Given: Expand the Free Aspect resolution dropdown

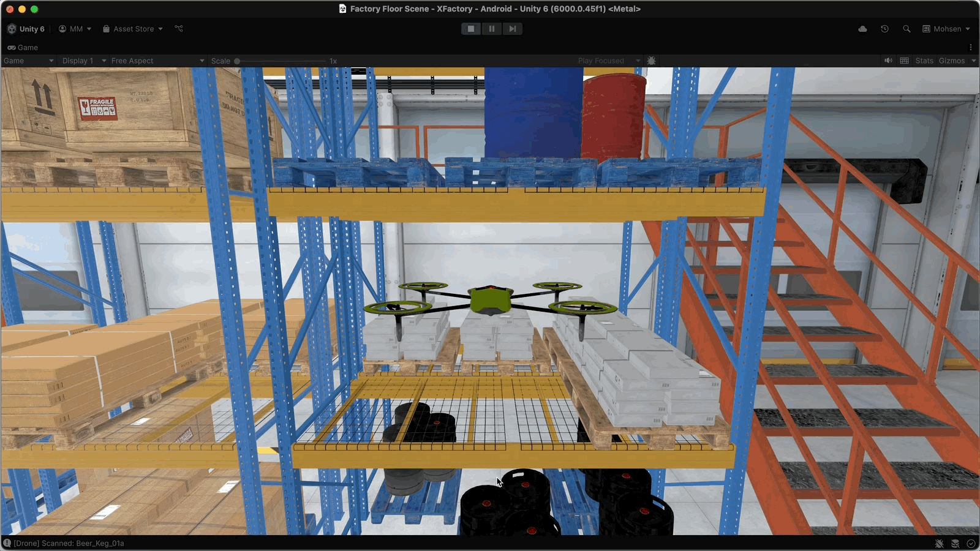Looking at the screenshot, I should (157, 61).
